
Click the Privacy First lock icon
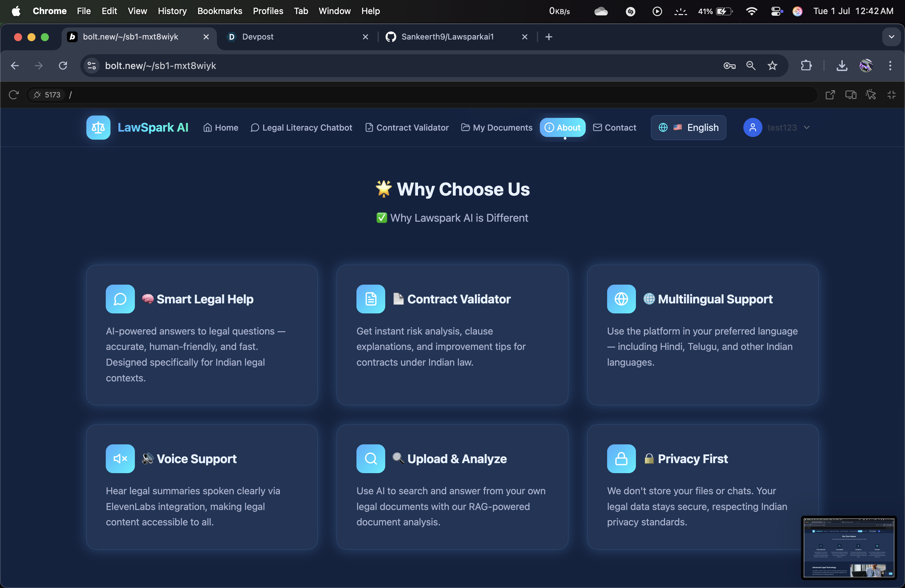(x=621, y=459)
